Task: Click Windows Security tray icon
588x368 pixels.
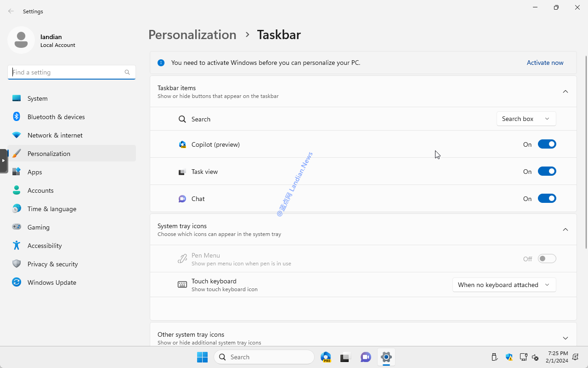Action: coord(509,357)
